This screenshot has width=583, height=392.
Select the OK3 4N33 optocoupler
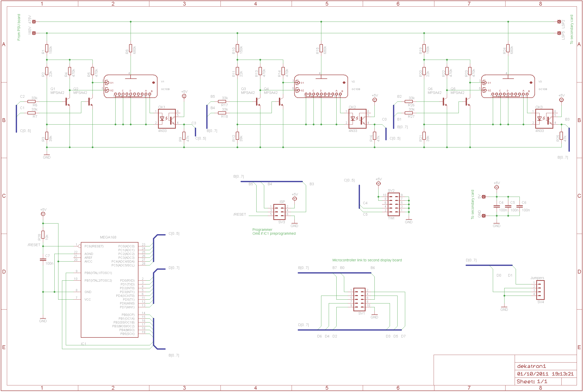coord(544,119)
